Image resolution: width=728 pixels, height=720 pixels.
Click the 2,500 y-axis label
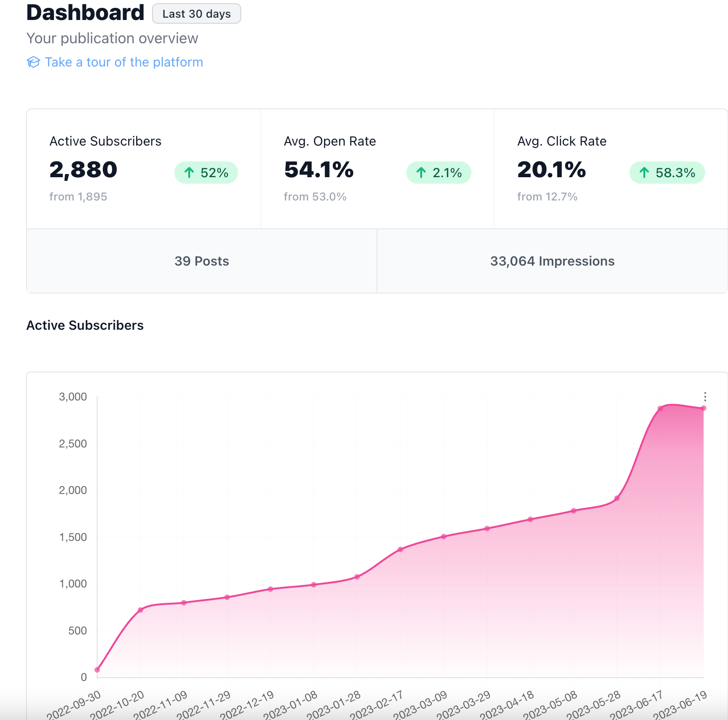(x=73, y=444)
